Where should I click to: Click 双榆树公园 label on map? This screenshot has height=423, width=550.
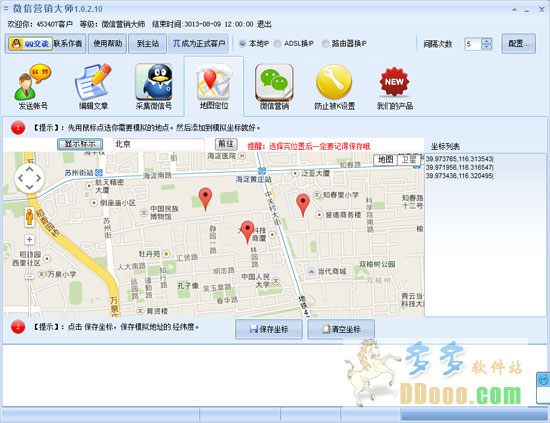pos(377,264)
